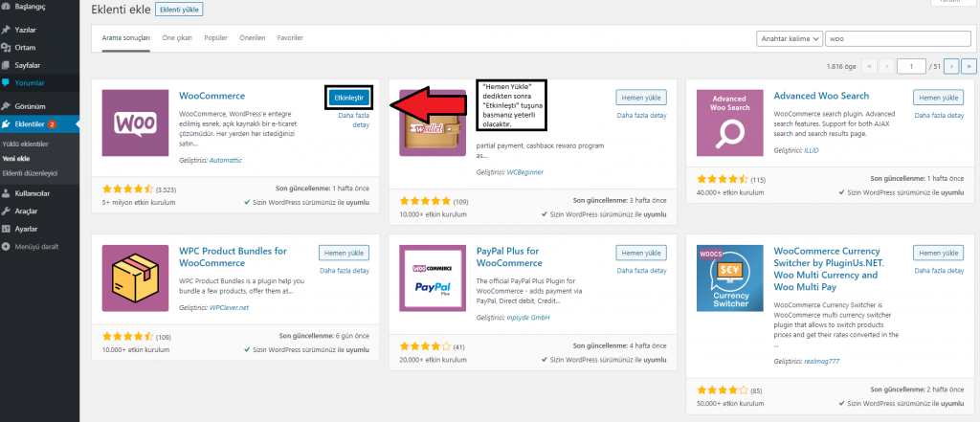
Task: Click the Ayarlar settings icon
Action: point(6,229)
